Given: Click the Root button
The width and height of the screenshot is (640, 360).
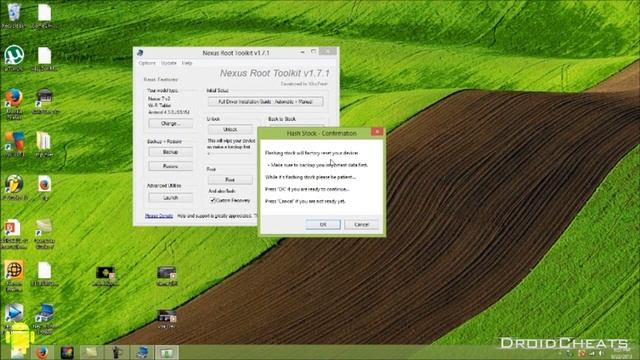Looking at the screenshot, I should 230,180.
